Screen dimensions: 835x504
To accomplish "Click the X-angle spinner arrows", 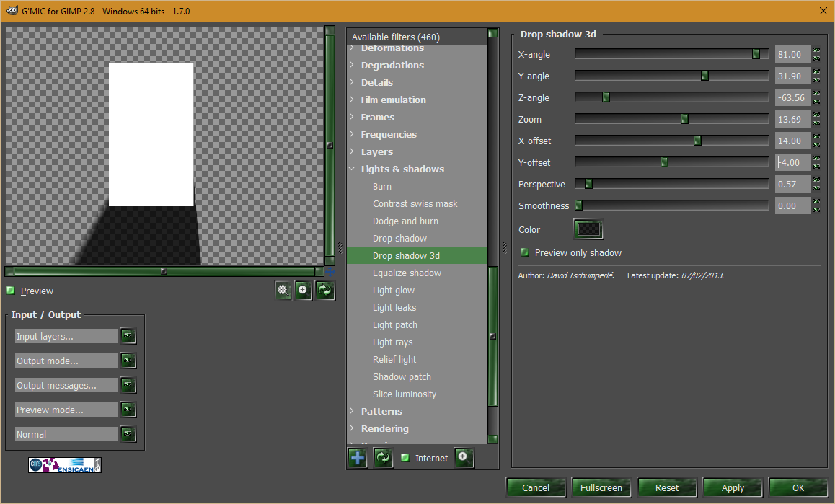I will tap(816, 54).
